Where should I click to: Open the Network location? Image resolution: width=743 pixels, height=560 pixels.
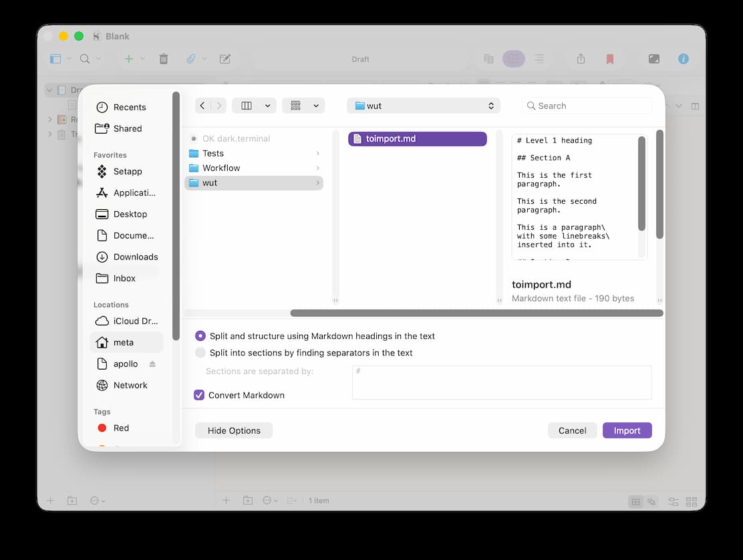[130, 385]
